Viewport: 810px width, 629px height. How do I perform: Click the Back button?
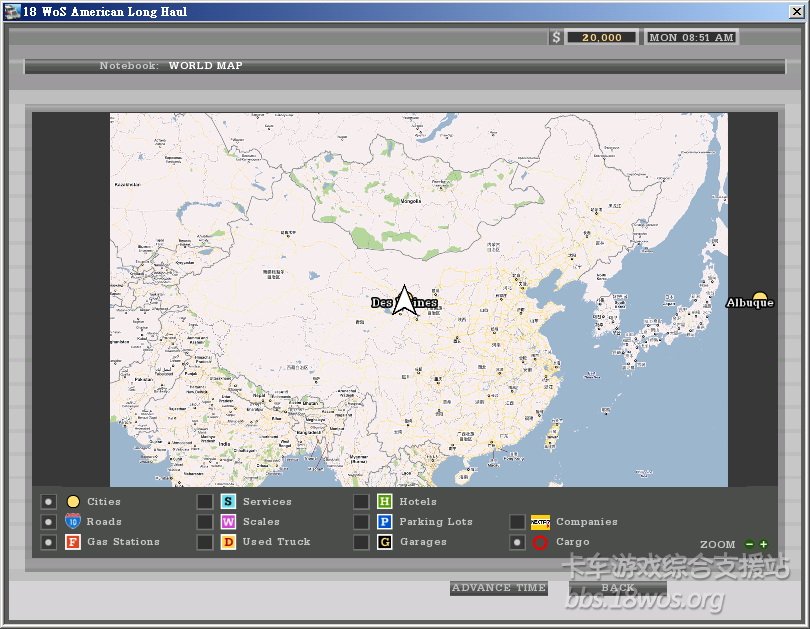[617, 588]
